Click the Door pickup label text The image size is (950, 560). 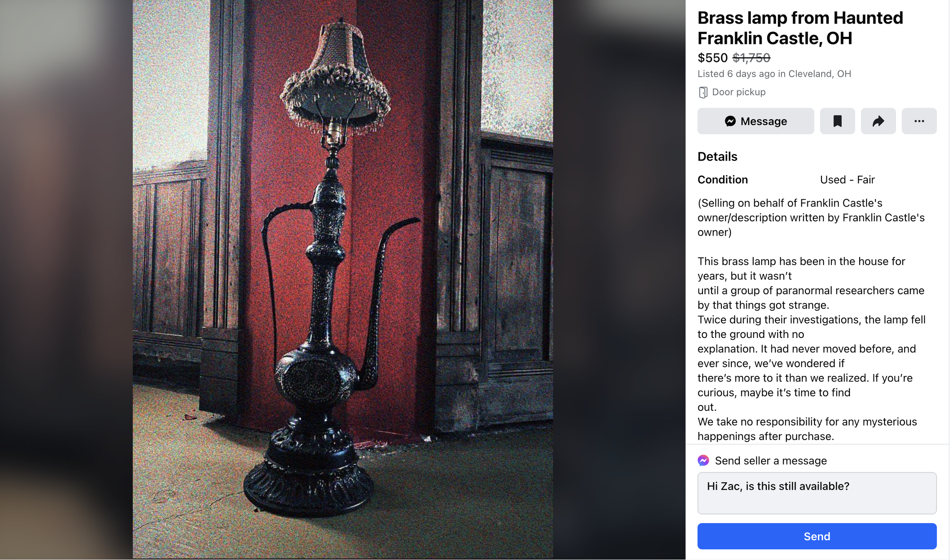(x=739, y=92)
